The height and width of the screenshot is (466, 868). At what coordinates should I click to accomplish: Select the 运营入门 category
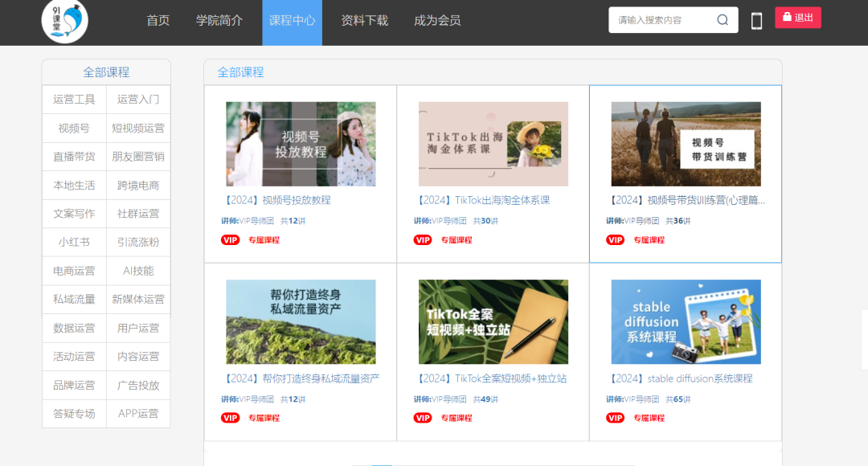(x=138, y=100)
